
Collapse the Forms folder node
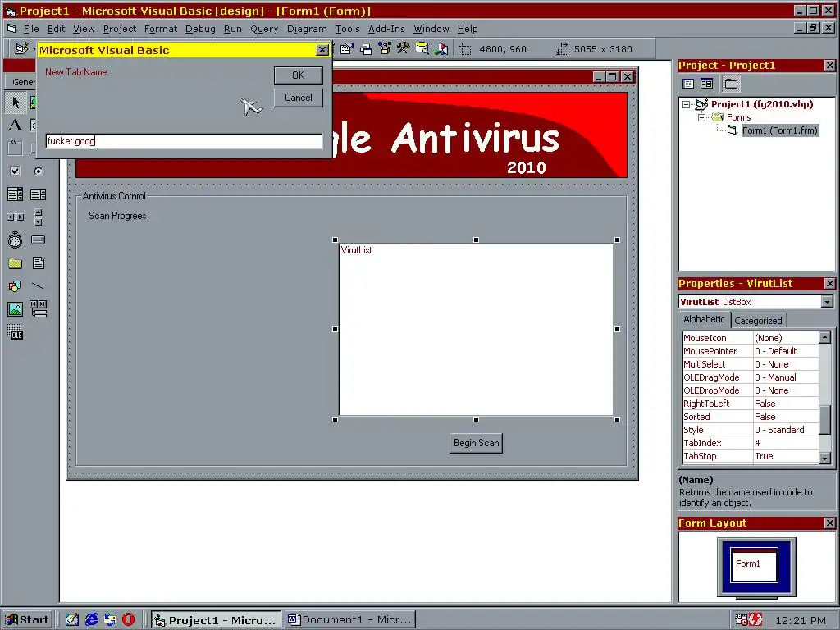[701, 117]
